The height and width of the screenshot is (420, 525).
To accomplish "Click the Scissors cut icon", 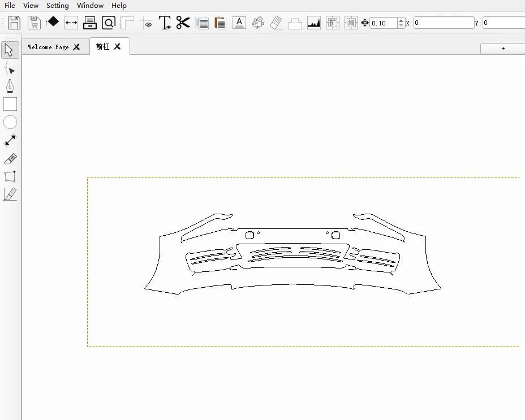I will click(x=183, y=23).
